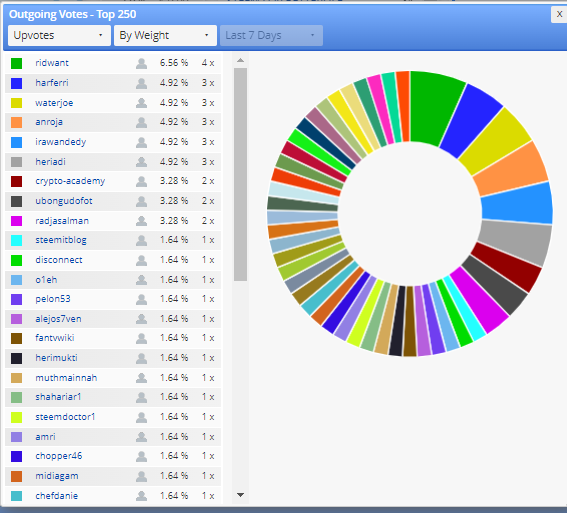Open the user icon in crypto-academy row
This screenshot has width=567, height=513.
click(141, 181)
